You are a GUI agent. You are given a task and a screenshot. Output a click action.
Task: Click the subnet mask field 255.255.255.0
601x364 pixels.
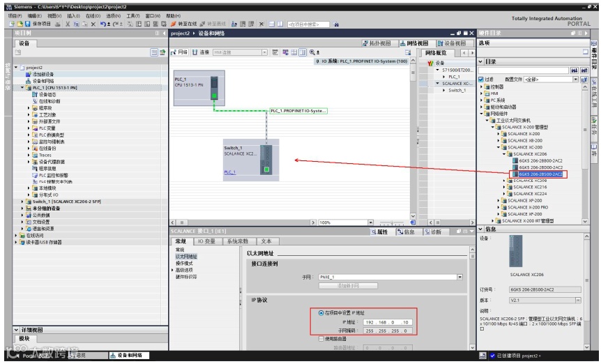coord(388,331)
